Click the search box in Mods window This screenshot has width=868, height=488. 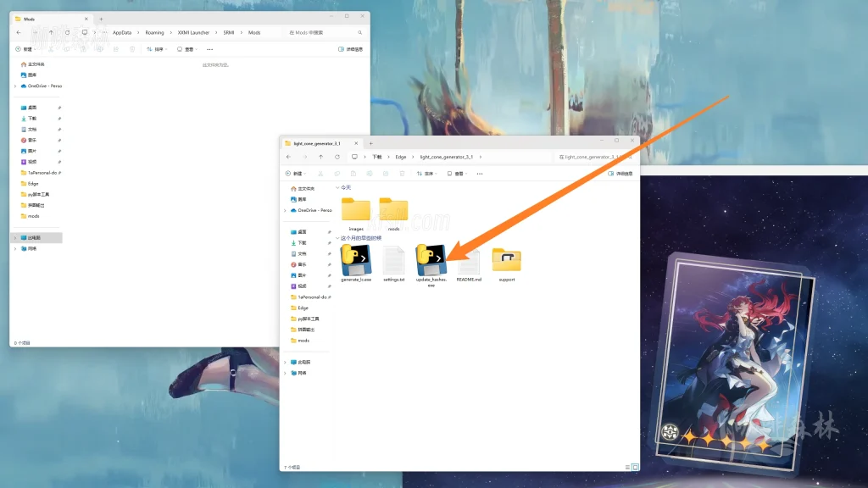pos(326,32)
